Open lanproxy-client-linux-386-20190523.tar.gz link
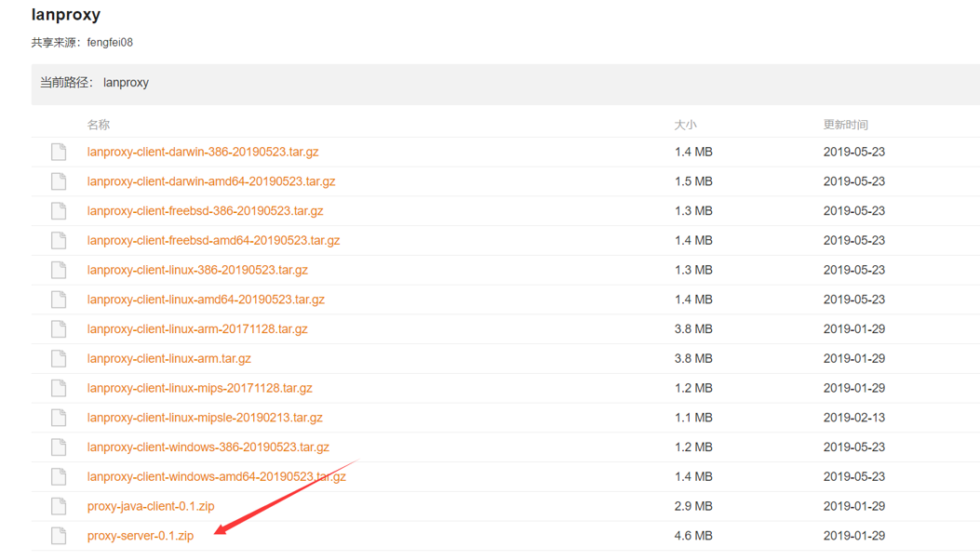980x560 pixels. click(197, 270)
